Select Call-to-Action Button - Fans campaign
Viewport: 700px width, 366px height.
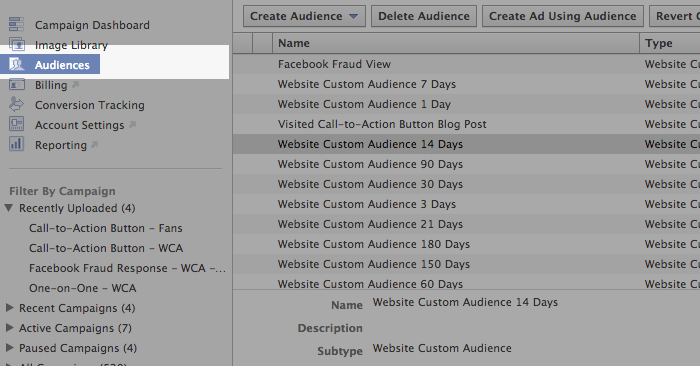point(106,228)
